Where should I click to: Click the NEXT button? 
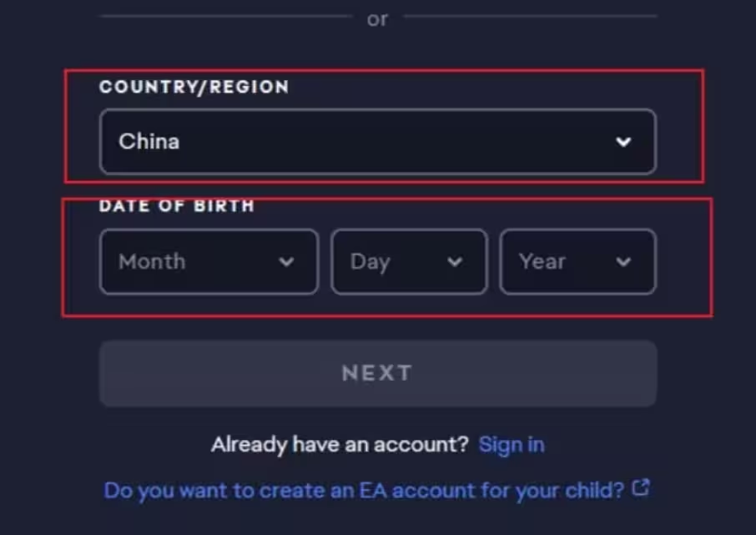377,373
